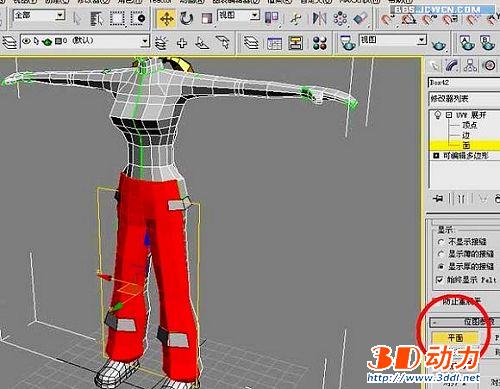
Task: Switch to the Create command panel tab
Action: pos(434,65)
